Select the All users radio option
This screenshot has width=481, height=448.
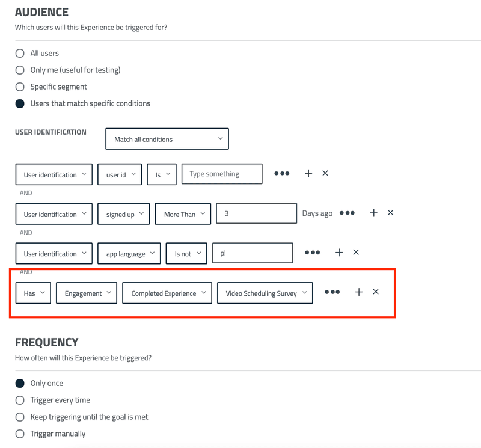click(x=19, y=53)
